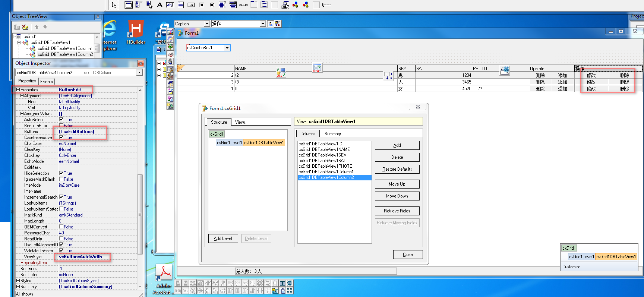Open the Structure tab in grid editor
This screenshot has width=644, height=297.
pos(219,122)
